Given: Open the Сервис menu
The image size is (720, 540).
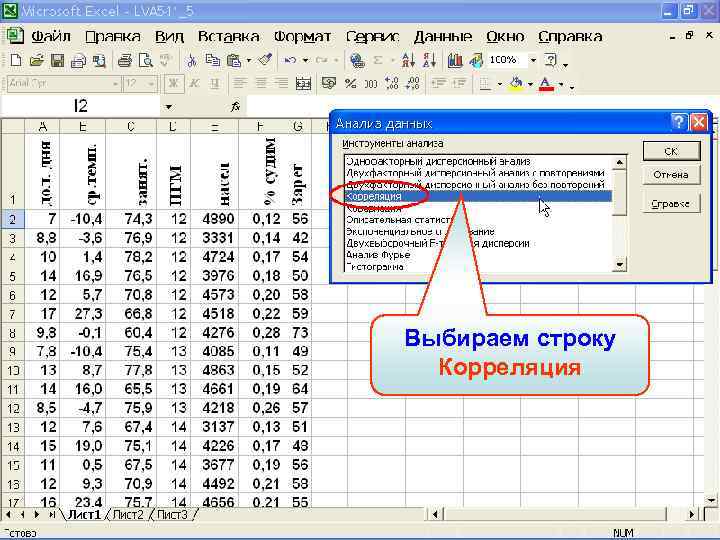Looking at the screenshot, I should tap(372, 36).
